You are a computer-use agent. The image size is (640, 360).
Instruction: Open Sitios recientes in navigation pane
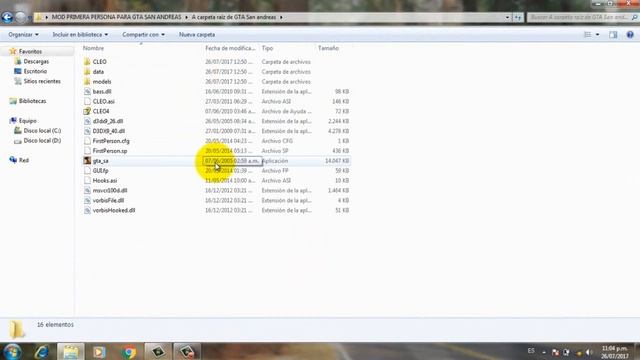[x=42, y=81]
